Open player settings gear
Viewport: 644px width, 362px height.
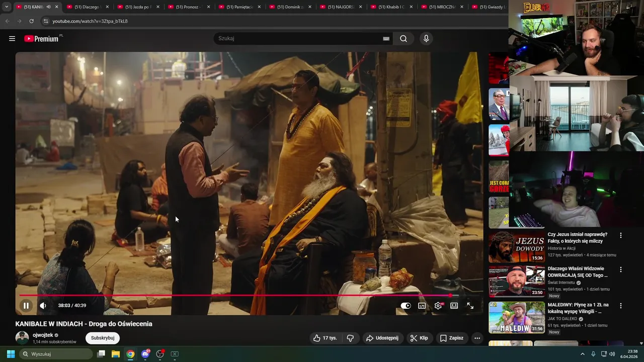coord(438,306)
